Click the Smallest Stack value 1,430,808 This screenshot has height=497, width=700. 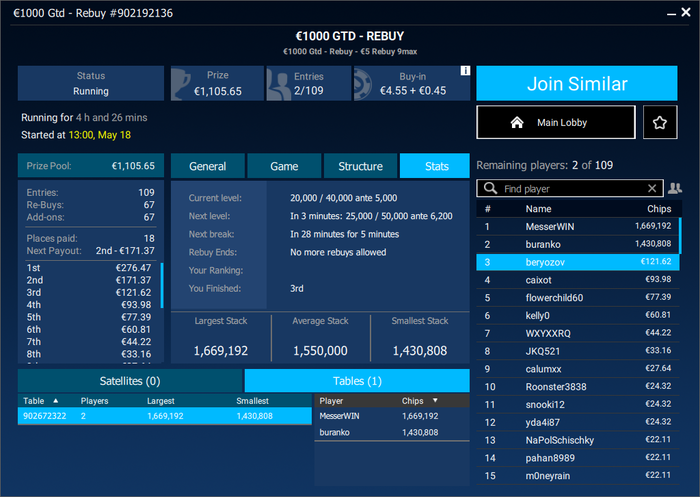coord(420,351)
